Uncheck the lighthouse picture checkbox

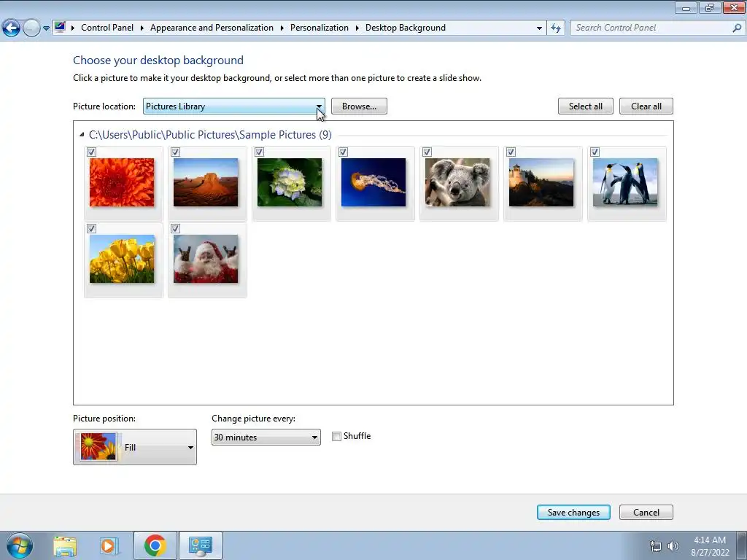[511, 152]
